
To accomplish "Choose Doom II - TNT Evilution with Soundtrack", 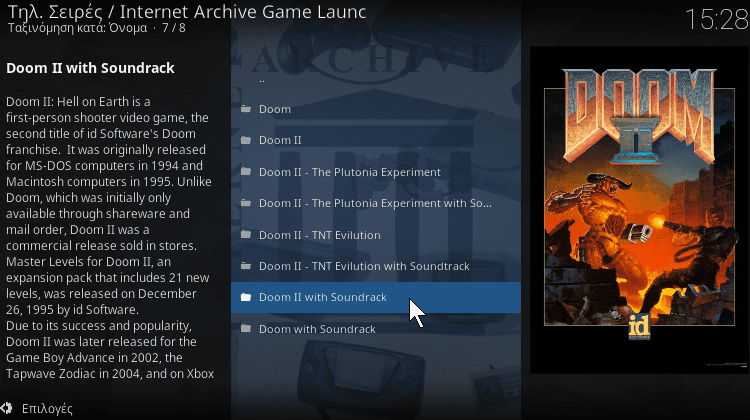I will pyautogui.click(x=376, y=266).
